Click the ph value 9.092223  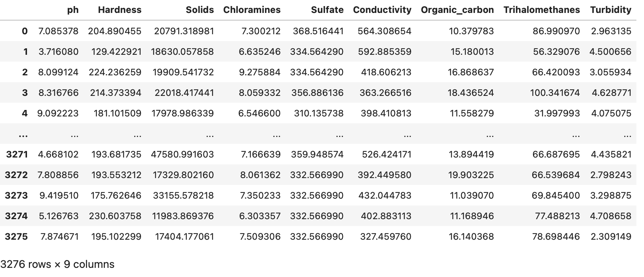58,113
